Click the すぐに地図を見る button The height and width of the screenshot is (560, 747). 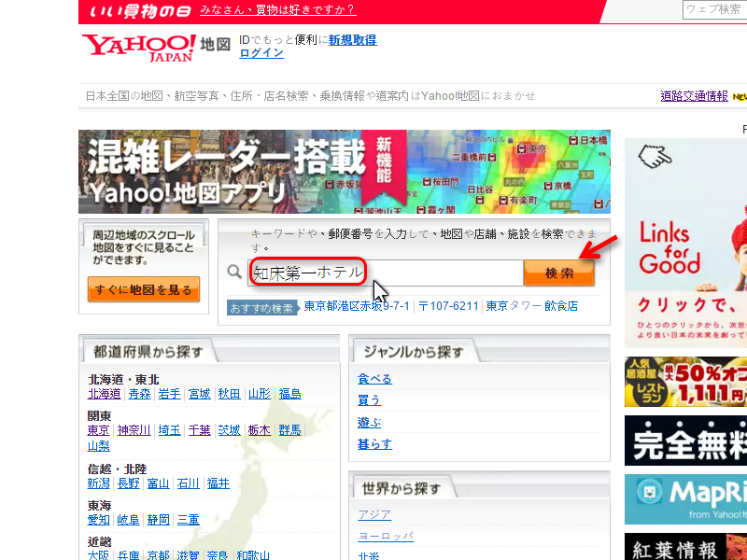(x=144, y=289)
